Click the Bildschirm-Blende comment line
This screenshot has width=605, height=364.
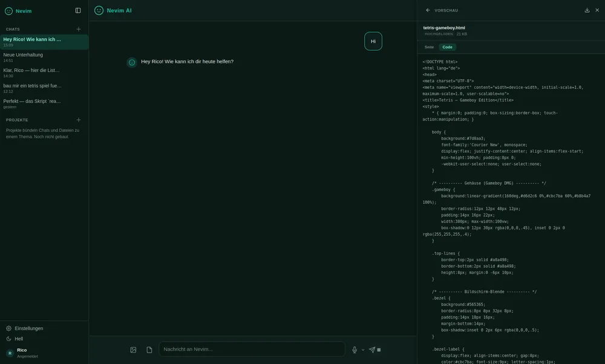[484, 292]
